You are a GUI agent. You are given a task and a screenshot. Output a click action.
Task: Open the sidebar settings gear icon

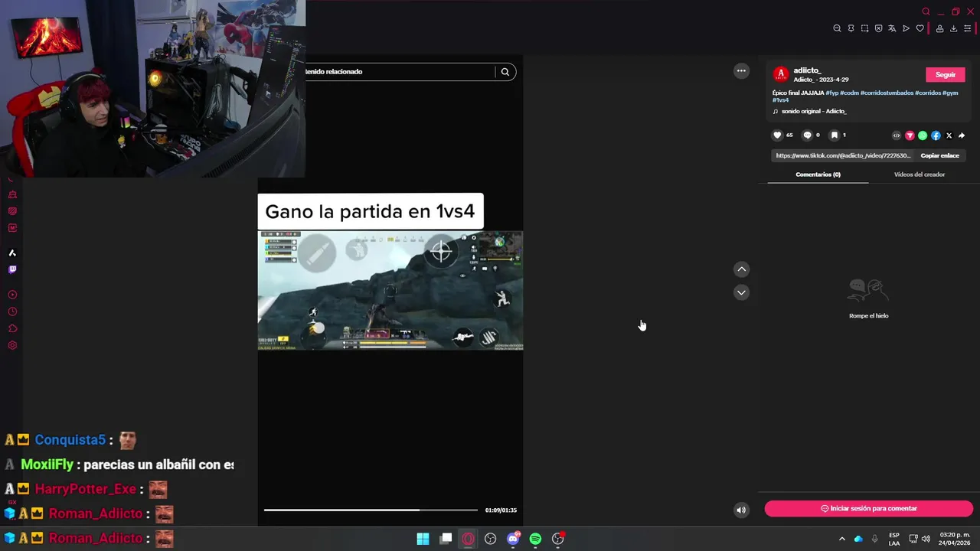12,345
